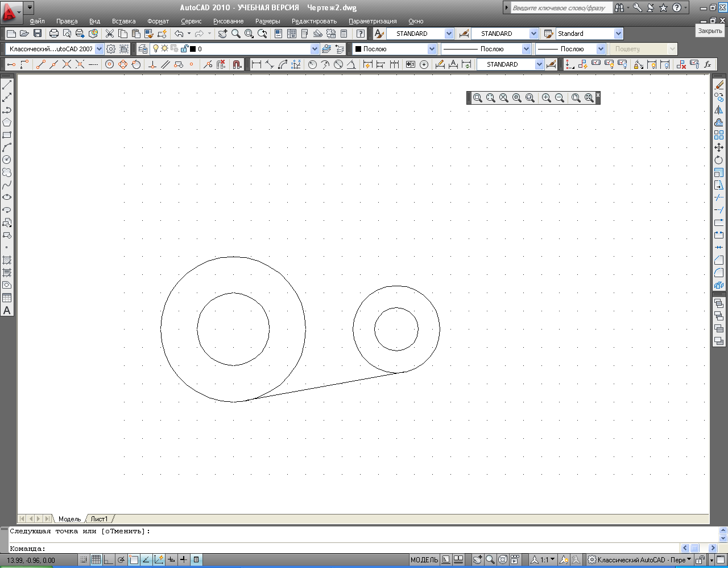Click the Cut scissors icon
Screen dimensions: 728x568
[x=110, y=34]
